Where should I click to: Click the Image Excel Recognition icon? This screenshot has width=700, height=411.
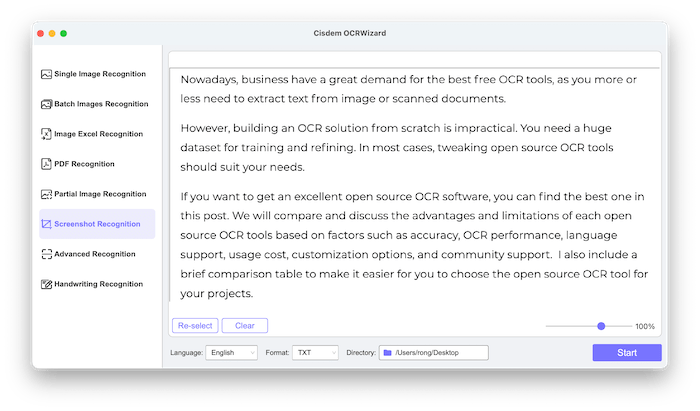tap(46, 134)
